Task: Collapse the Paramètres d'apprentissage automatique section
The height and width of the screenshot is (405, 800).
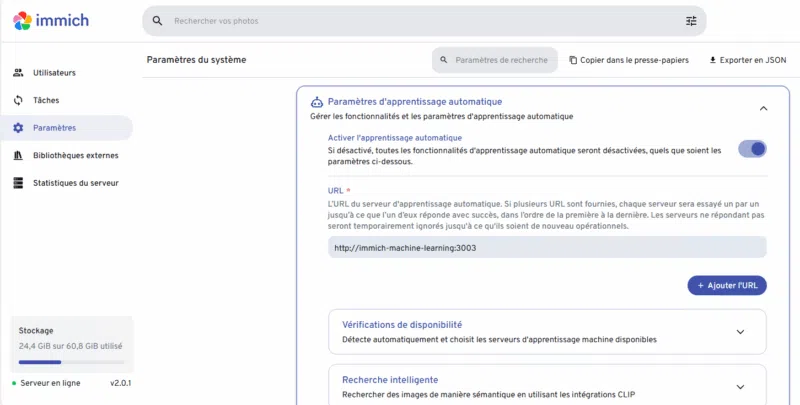Action: tap(763, 108)
